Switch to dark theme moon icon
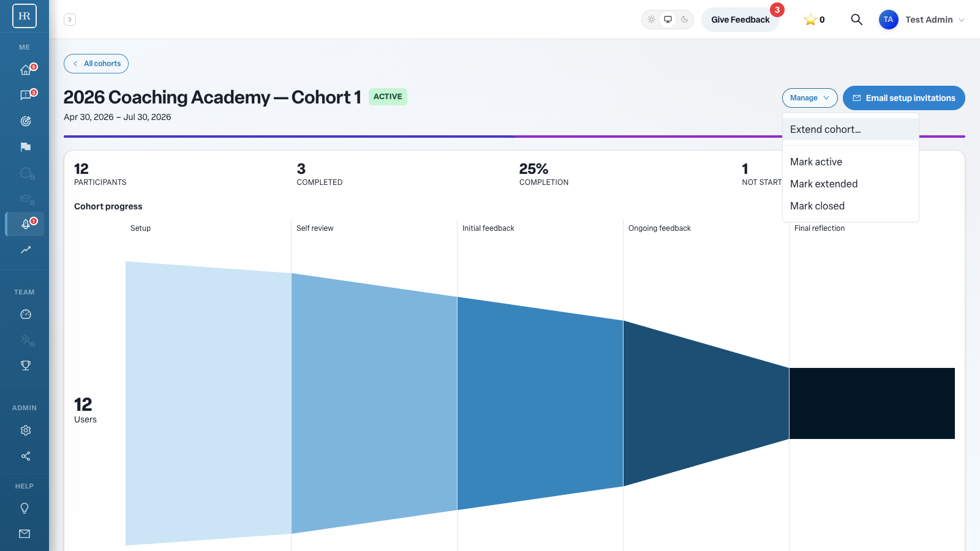This screenshot has height=551, width=980. tap(685, 20)
